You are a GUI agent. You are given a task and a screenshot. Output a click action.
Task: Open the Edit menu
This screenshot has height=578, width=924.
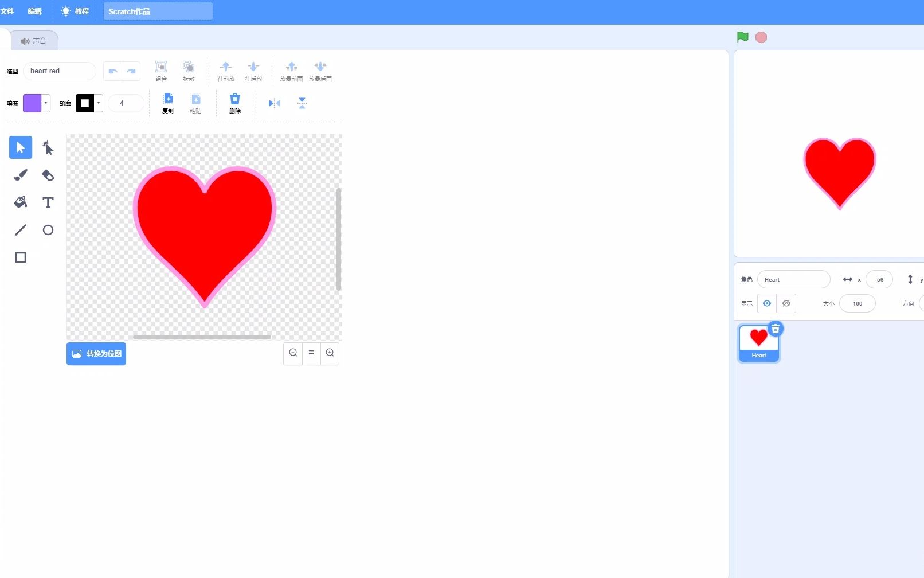pos(35,11)
